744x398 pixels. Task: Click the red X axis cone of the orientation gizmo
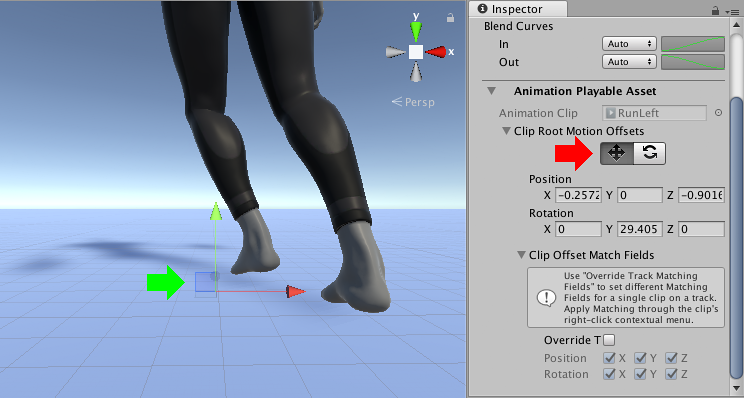(435, 52)
